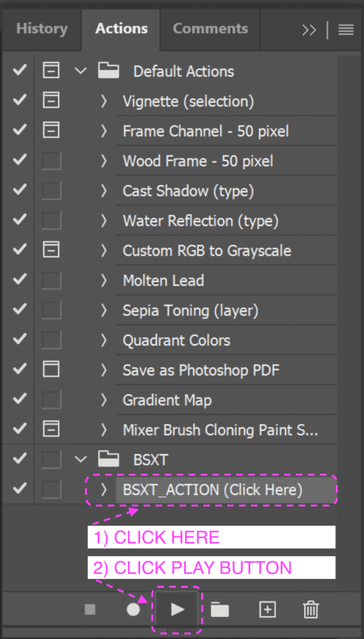The width and height of the screenshot is (364, 639).
Task: Toggle checkmark for Molten Lead action
Action: tap(19, 280)
